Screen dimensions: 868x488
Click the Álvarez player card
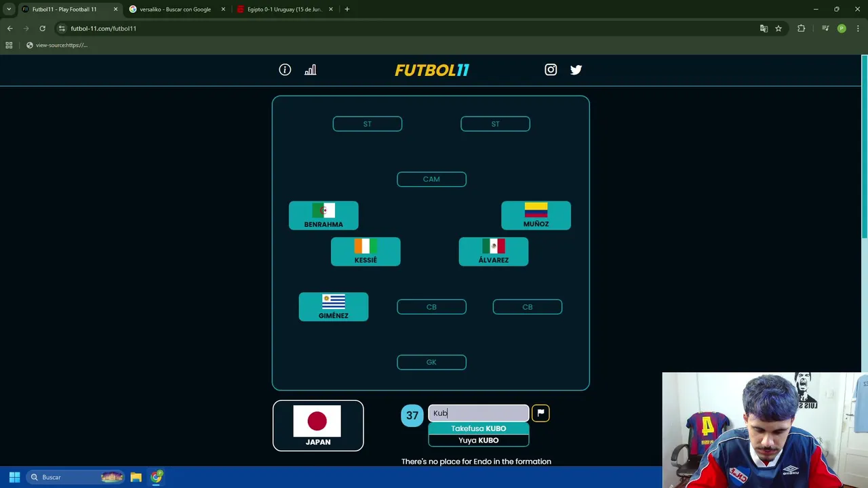click(494, 251)
